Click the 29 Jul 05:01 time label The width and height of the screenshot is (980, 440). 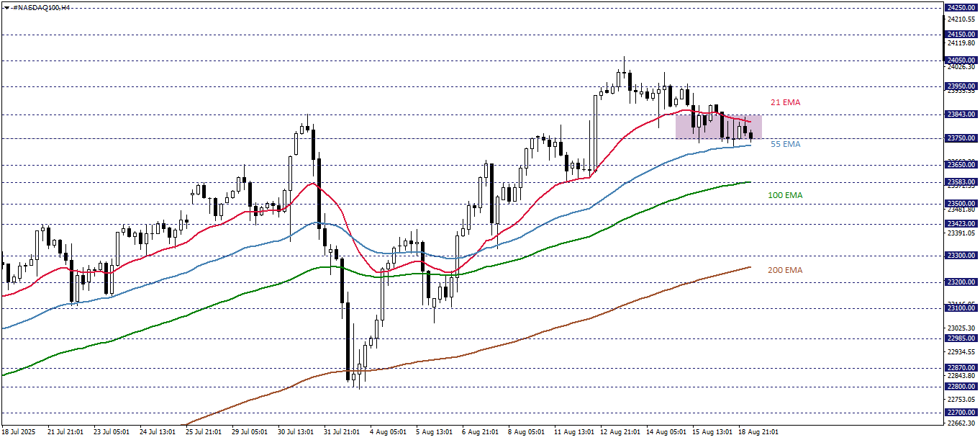[x=250, y=432]
